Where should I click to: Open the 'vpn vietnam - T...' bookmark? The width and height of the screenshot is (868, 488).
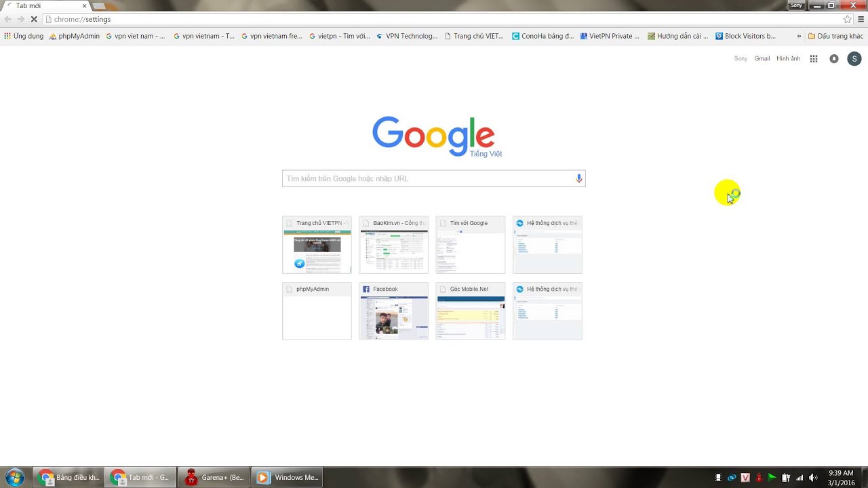[x=204, y=36]
